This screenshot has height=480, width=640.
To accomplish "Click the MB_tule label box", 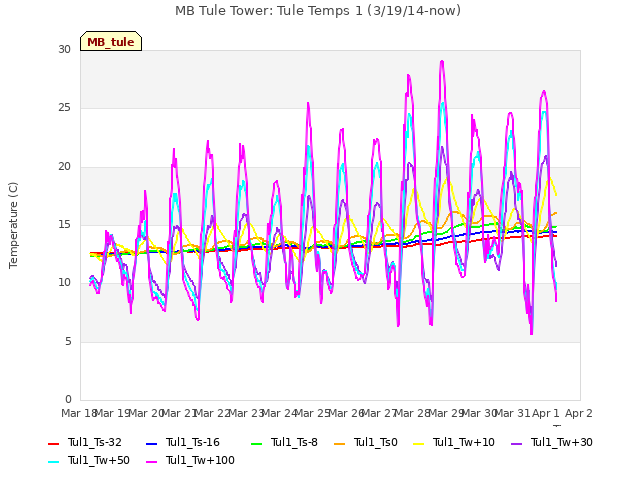I will click(111, 41).
